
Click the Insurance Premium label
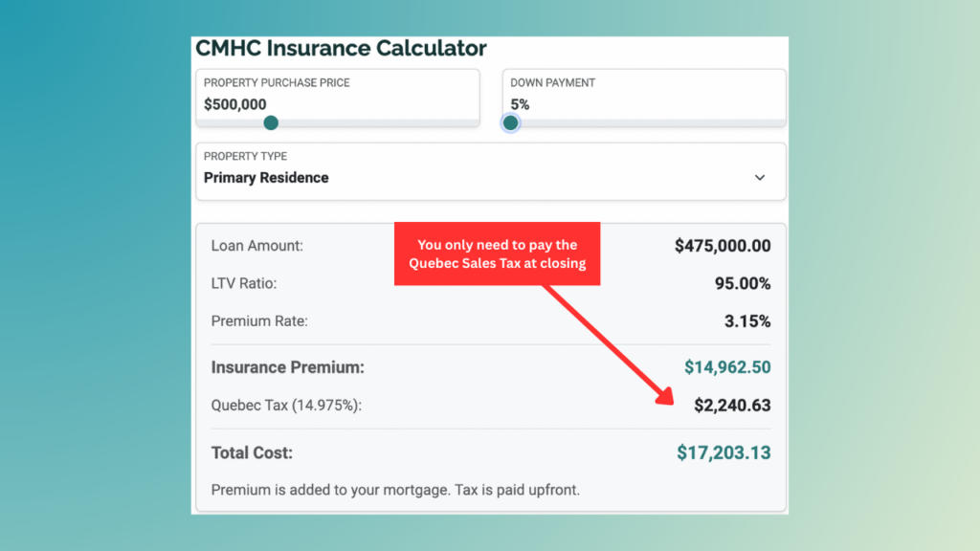click(x=287, y=367)
